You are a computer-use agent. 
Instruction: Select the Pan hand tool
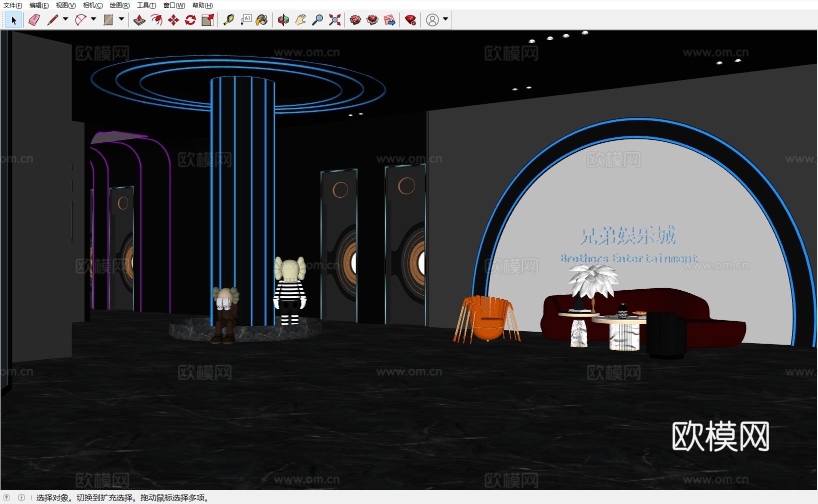point(300,20)
